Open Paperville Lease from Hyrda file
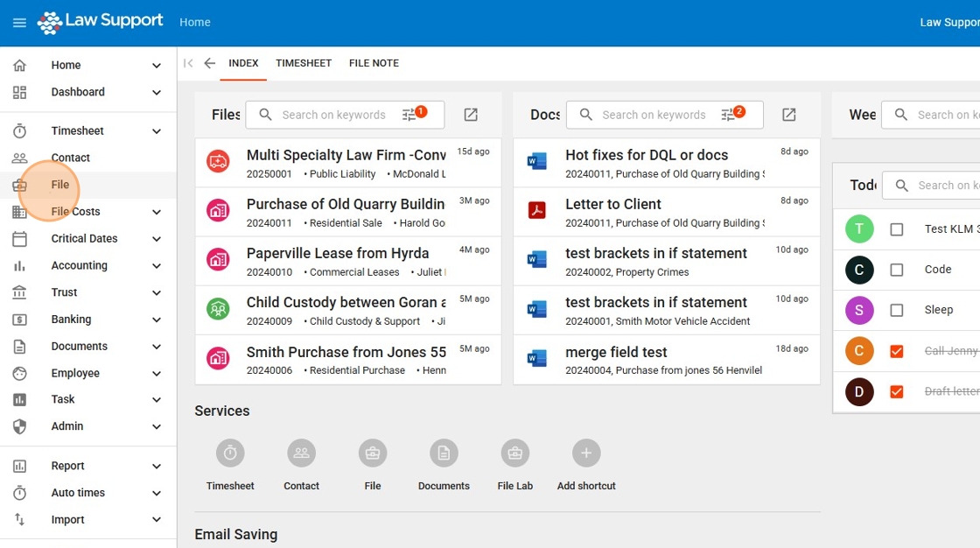 (x=338, y=253)
